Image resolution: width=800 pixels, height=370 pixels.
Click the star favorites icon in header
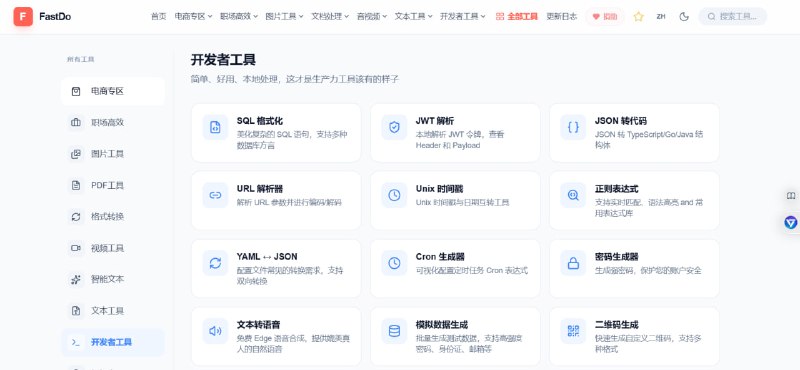pyautogui.click(x=638, y=16)
